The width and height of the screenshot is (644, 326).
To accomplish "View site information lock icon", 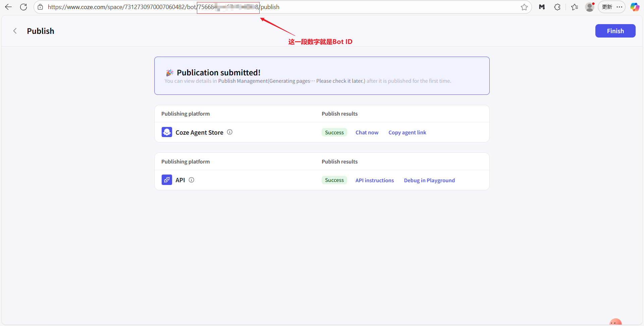I will (40, 7).
